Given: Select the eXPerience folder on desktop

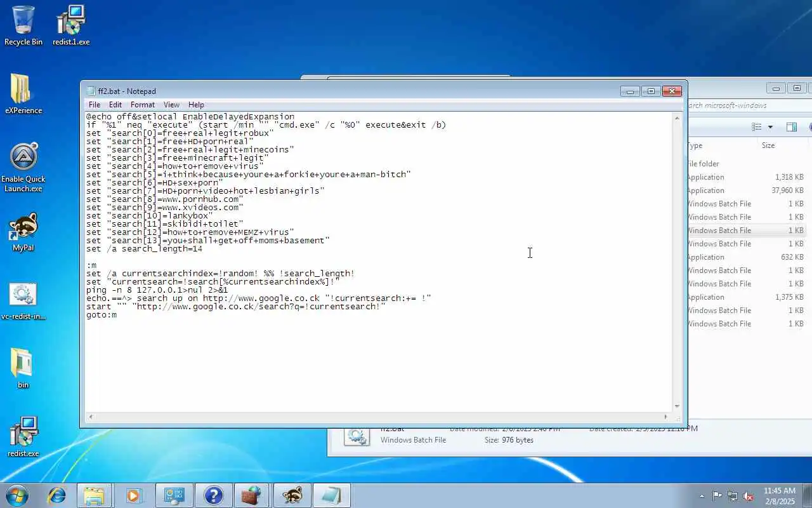Looking at the screenshot, I should (x=23, y=94).
